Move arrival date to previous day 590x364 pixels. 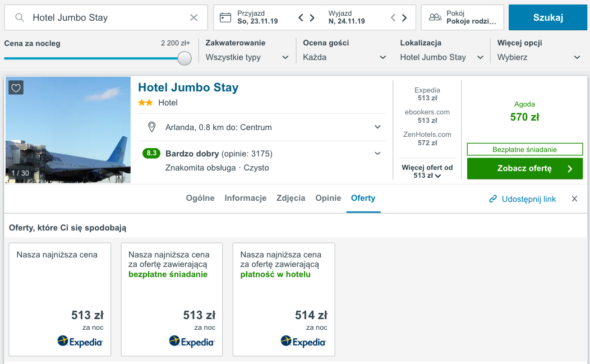pos(301,17)
